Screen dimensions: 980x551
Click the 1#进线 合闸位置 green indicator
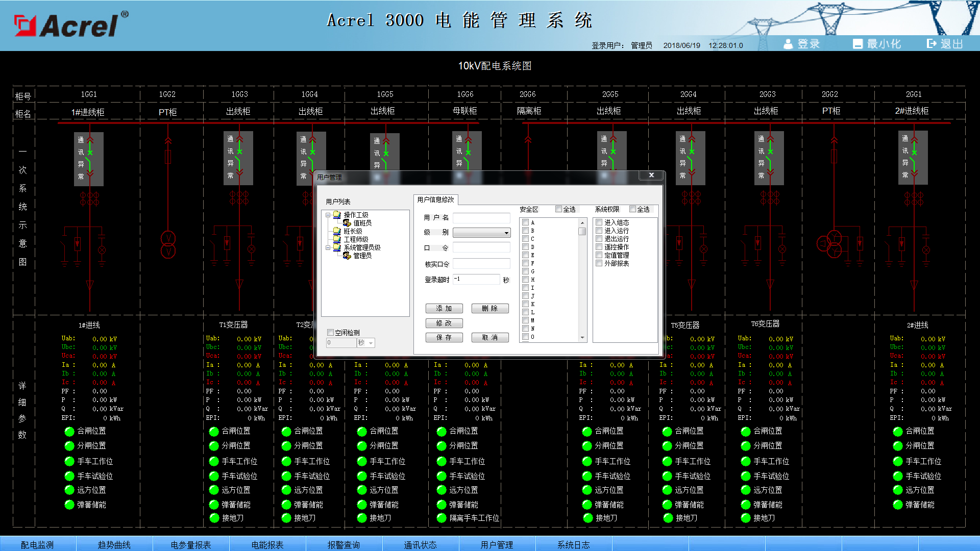(69, 431)
